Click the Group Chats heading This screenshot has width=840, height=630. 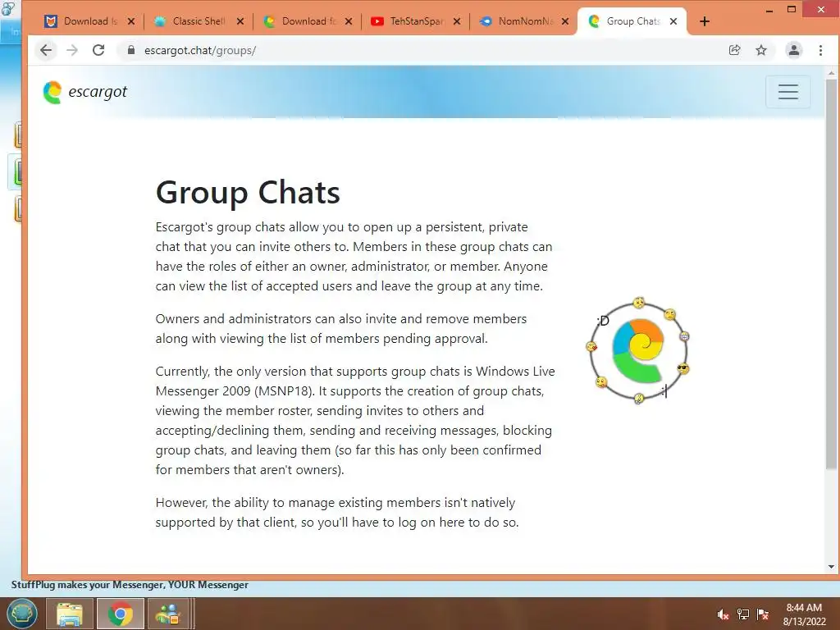pos(248,192)
